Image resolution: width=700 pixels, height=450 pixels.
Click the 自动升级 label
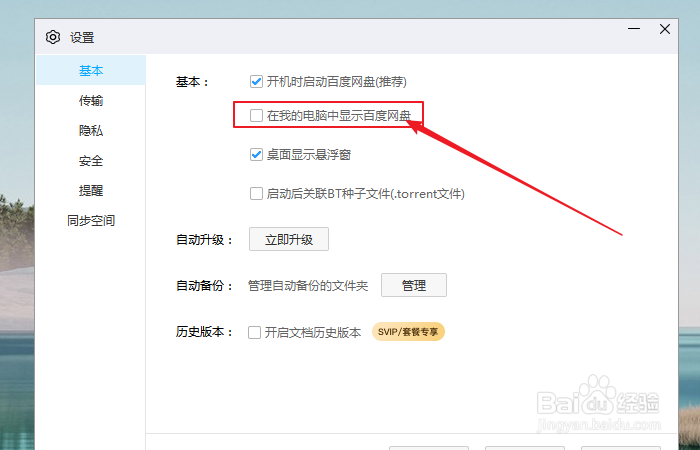tap(205, 240)
